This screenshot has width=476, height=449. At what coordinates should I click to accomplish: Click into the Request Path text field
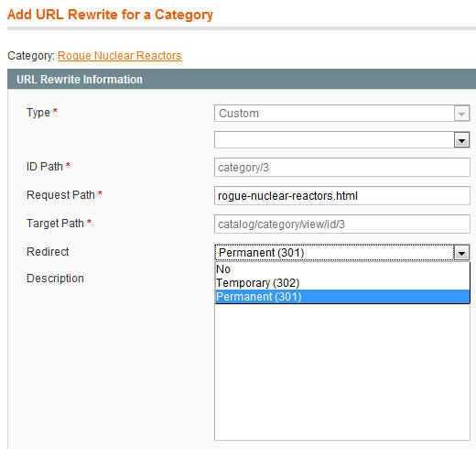342,195
